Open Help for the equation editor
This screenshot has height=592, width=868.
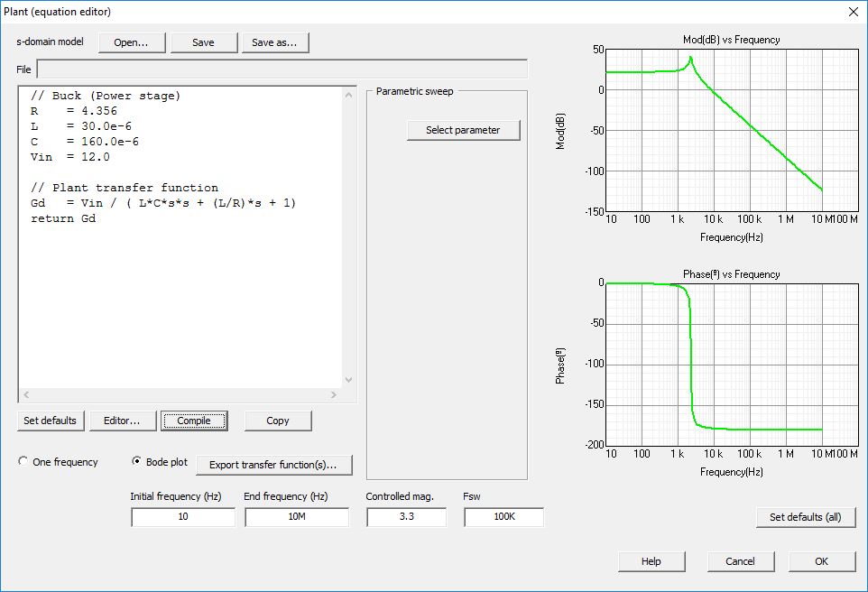(651, 561)
